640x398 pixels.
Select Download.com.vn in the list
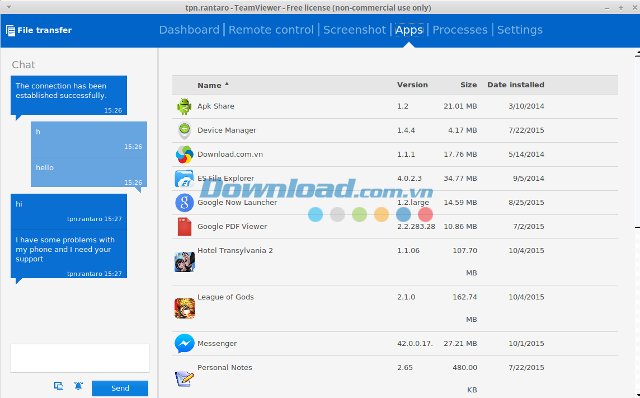230,154
